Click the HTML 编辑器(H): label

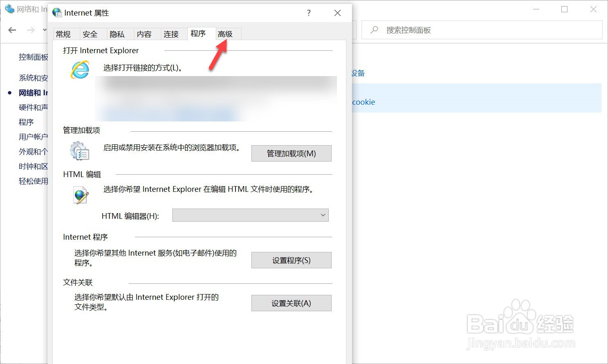[130, 216]
